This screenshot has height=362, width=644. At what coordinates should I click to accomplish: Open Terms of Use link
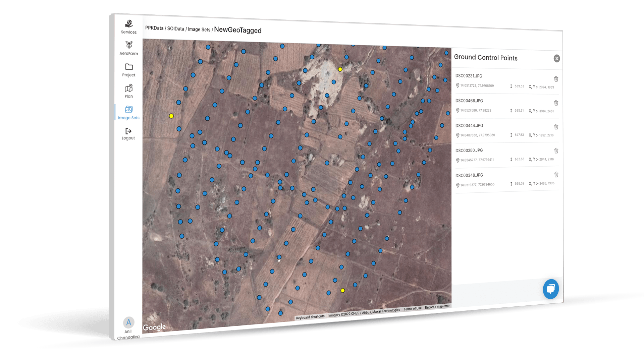[412, 309]
